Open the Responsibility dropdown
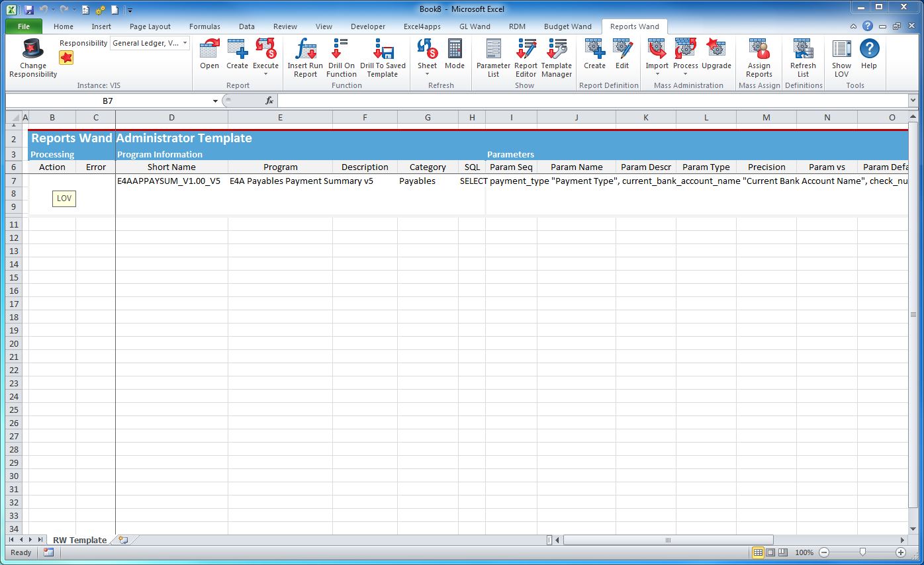Image resolution: width=924 pixels, height=565 pixels. point(185,43)
